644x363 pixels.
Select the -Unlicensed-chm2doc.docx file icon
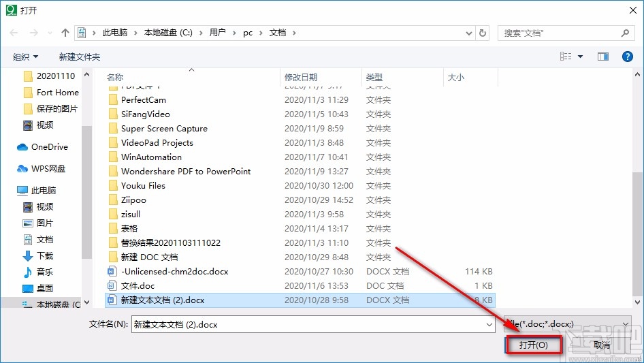click(112, 271)
